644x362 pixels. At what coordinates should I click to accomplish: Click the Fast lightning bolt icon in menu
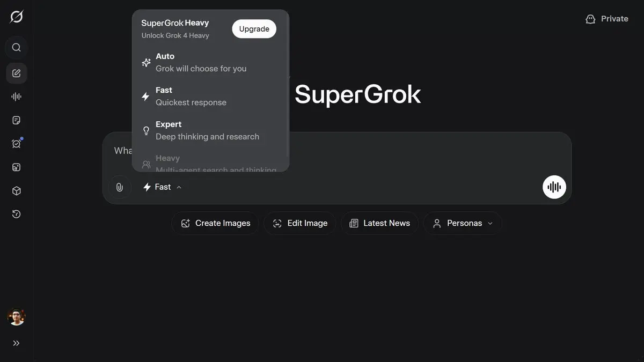tap(145, 97)
